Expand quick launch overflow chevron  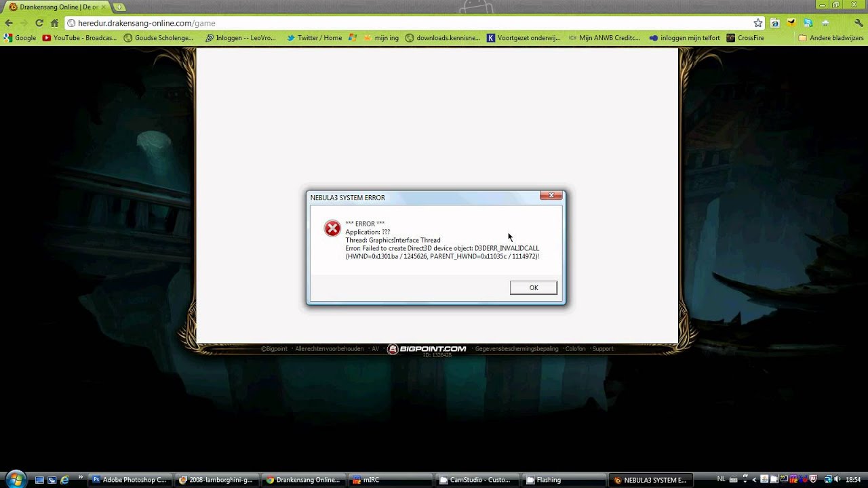[x=81, y=477]
